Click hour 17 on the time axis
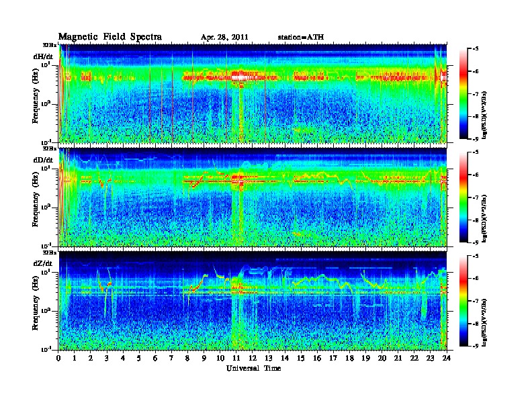The image size is (532, 411). pyautogui.click(x=334, y=358)
